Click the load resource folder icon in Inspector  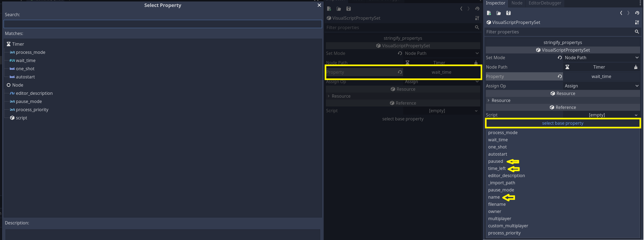(x=498, y=13)
